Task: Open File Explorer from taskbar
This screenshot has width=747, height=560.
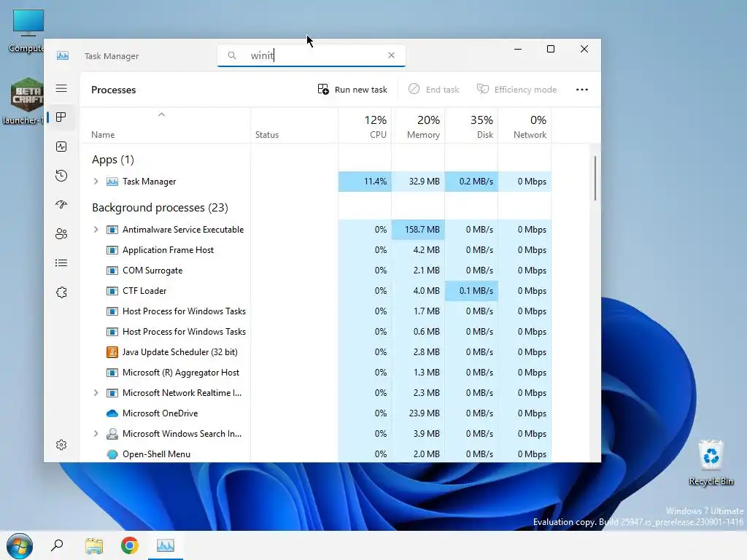Action: [94, 545]
